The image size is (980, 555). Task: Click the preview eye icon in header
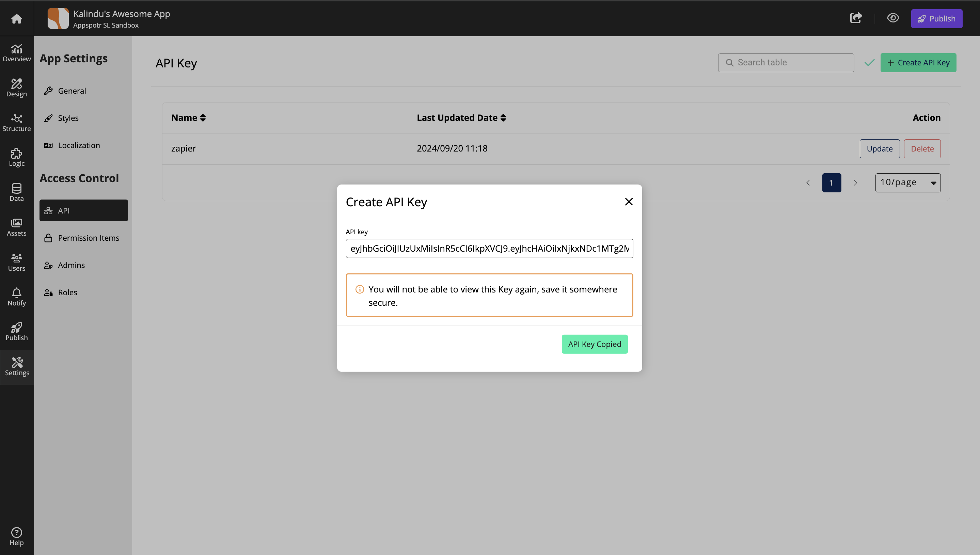tap(893, 18)
